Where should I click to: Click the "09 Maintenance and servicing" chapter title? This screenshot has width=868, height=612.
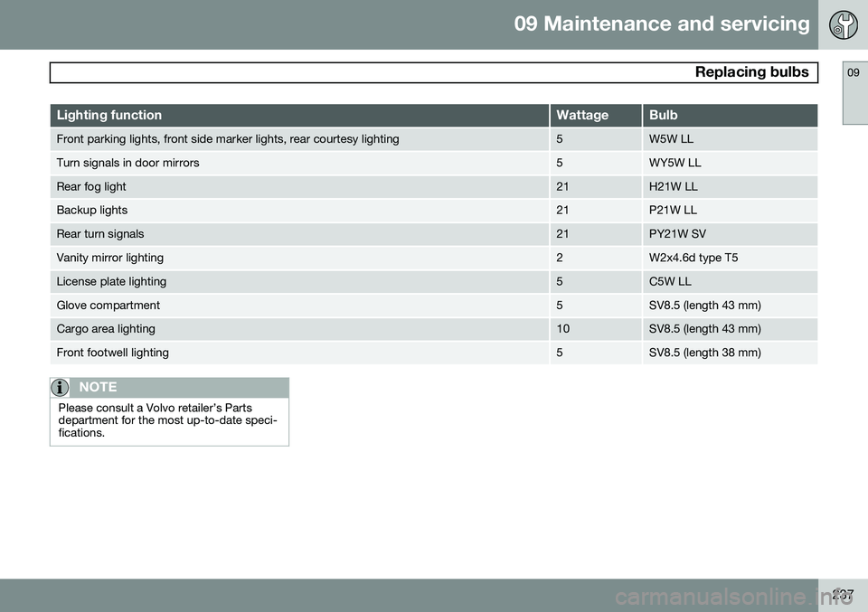click(662, 24)
